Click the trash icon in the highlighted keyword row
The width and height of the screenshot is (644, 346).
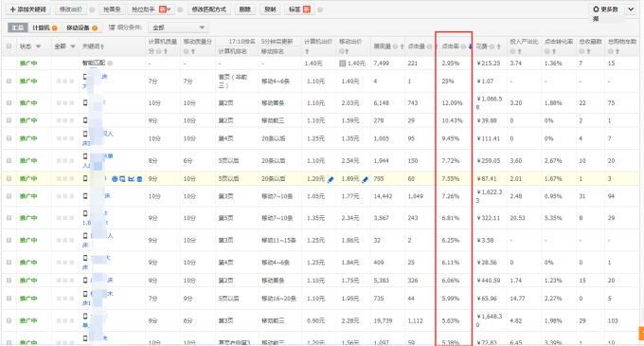pos(139,179)
